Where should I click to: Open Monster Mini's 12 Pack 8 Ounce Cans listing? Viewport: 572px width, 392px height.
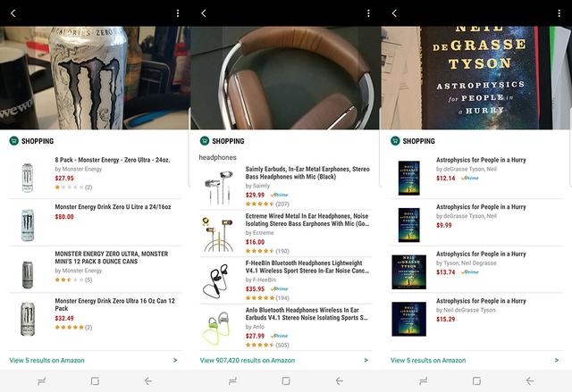96,270
